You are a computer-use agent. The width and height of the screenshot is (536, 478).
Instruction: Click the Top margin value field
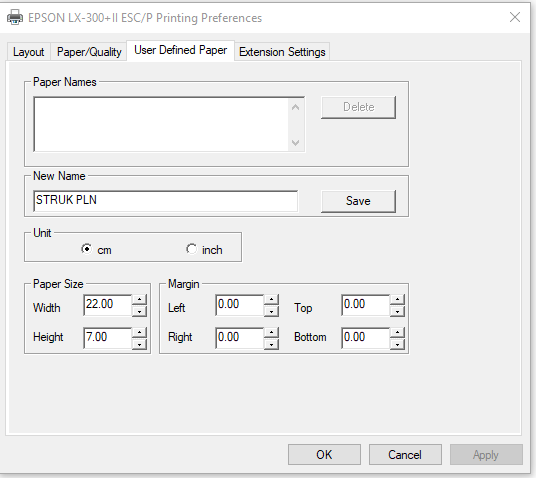(365, 305)
